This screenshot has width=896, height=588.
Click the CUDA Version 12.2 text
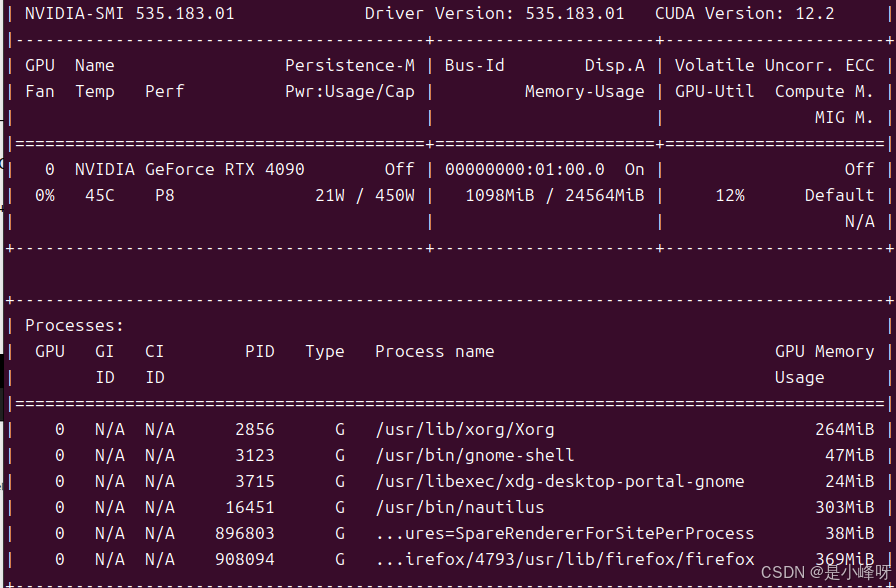746,14
